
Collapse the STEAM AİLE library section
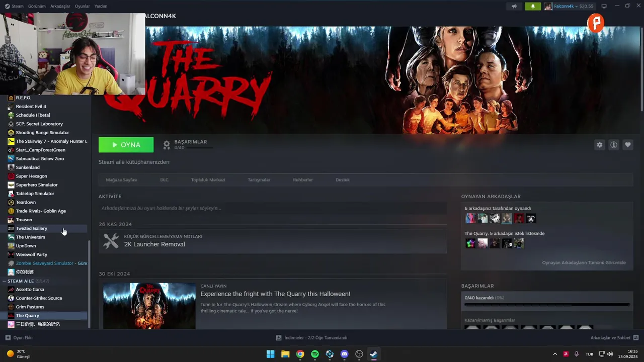[x=5, y=281]
